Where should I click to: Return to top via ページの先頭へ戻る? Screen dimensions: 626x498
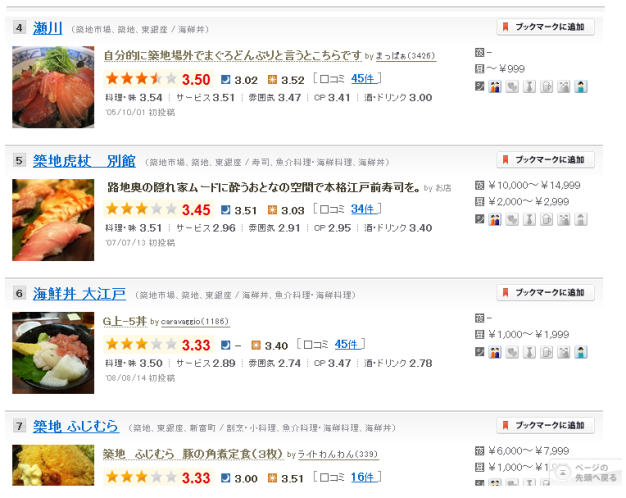pos(586,472)
